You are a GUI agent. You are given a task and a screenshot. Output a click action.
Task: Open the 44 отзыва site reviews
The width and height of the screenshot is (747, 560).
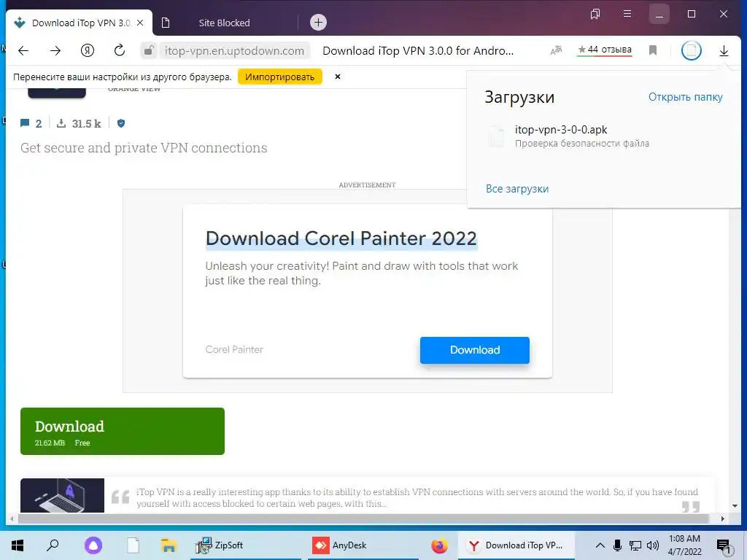click(x=605, y=50)
